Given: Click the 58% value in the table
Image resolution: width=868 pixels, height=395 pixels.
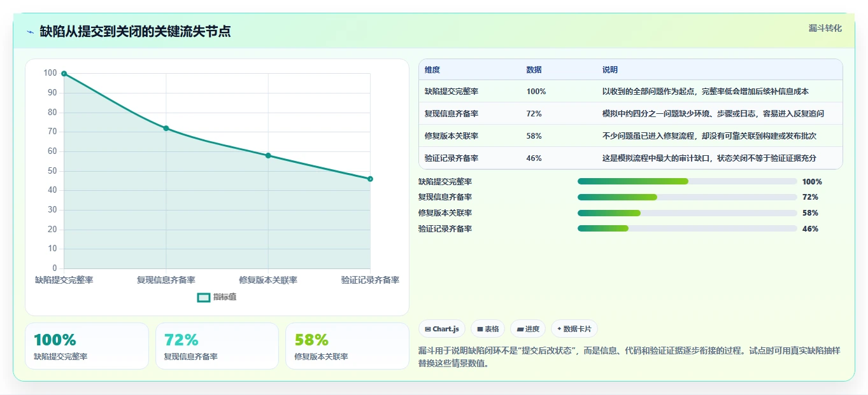Looking at the screenshot, I should [x=534, y=136].
